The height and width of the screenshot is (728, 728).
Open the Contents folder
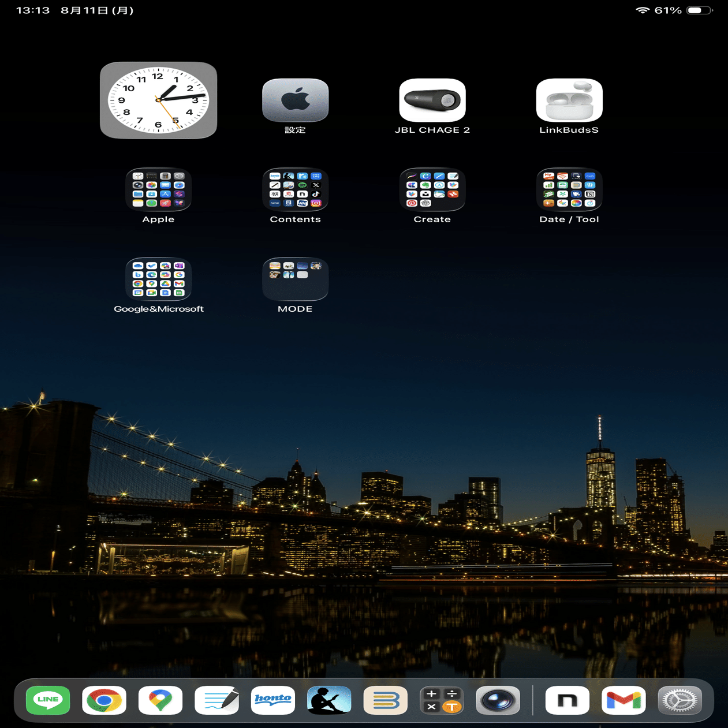click(x=295, y=191)
